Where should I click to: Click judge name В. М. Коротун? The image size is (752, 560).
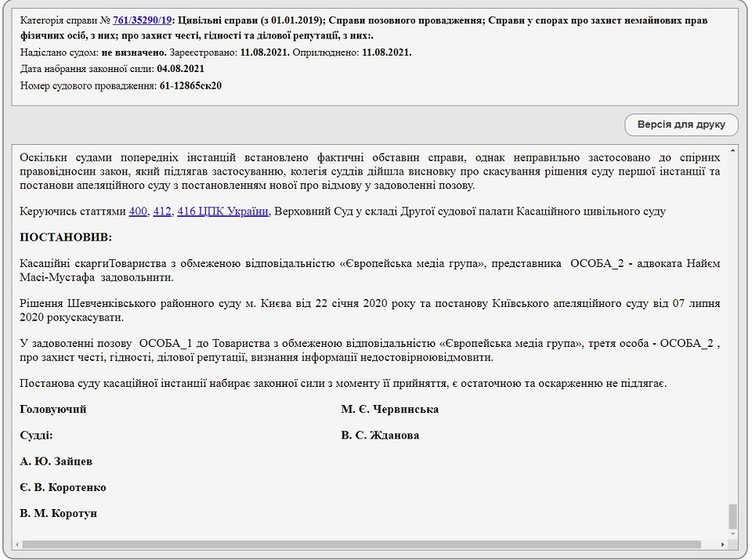click(59, 513)
